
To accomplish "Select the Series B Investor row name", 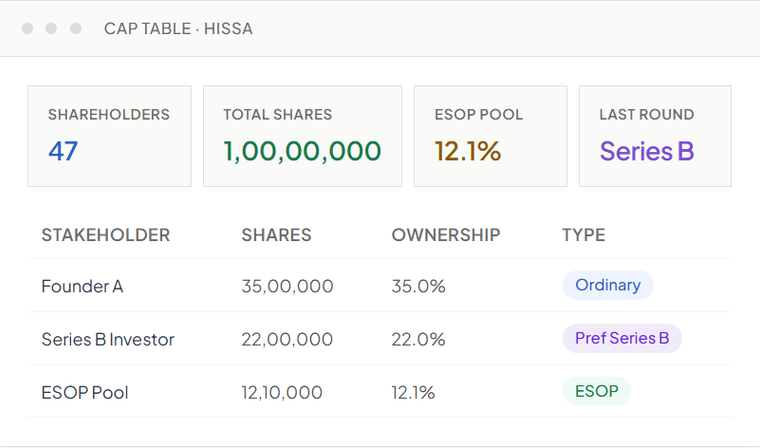I will 108,339.
